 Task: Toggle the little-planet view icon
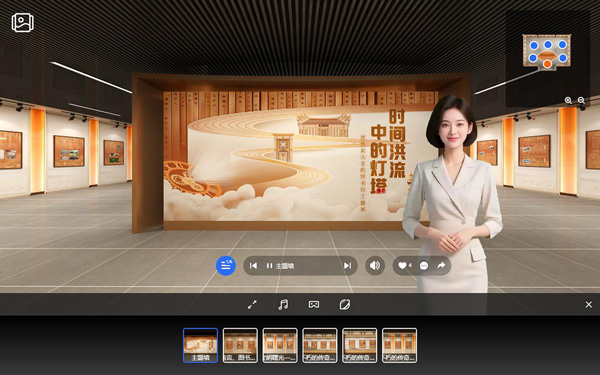(345, 305)
